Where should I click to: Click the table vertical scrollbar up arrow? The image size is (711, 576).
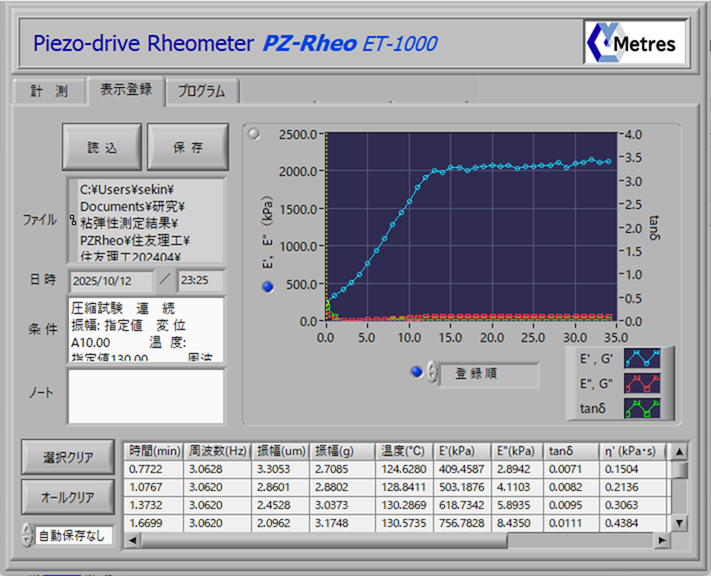click(x=680, y=451)
